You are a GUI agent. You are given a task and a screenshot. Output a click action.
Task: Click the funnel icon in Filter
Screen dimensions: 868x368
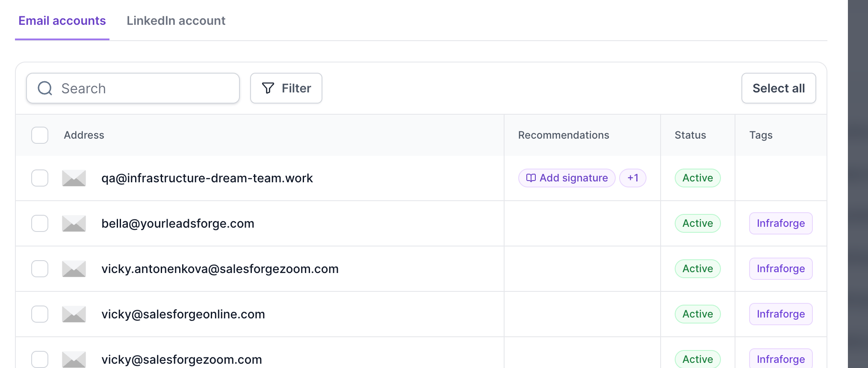[268, 88]
